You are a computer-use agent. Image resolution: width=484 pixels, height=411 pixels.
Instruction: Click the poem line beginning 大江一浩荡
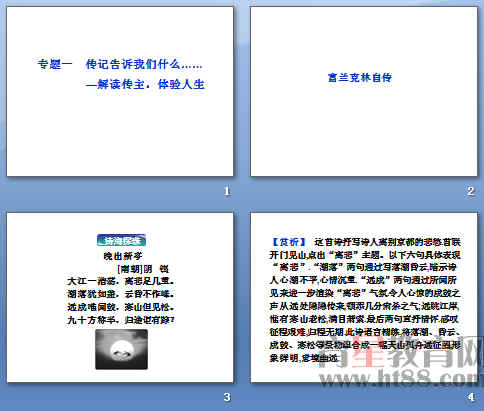[121, 281]
